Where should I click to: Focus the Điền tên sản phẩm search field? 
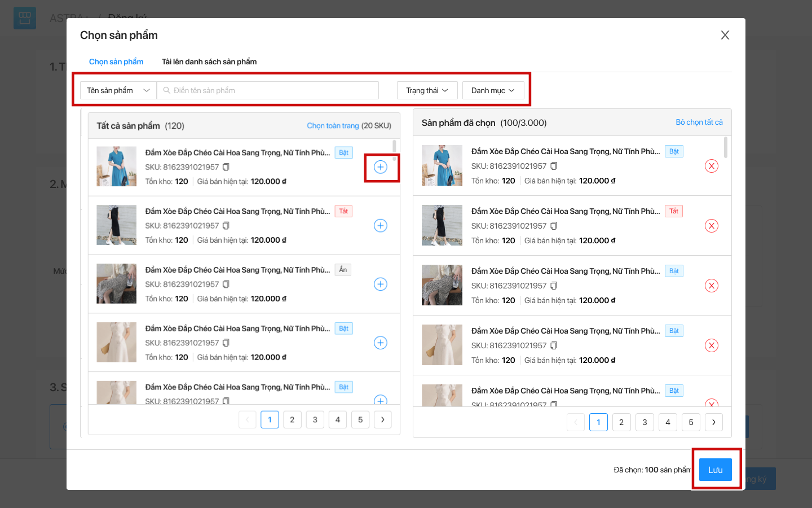pos(268,90)
